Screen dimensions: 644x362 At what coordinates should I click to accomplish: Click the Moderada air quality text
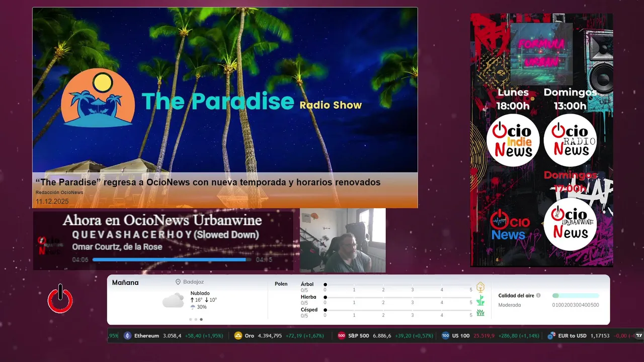pyautogui.click(x=510, y=305)
